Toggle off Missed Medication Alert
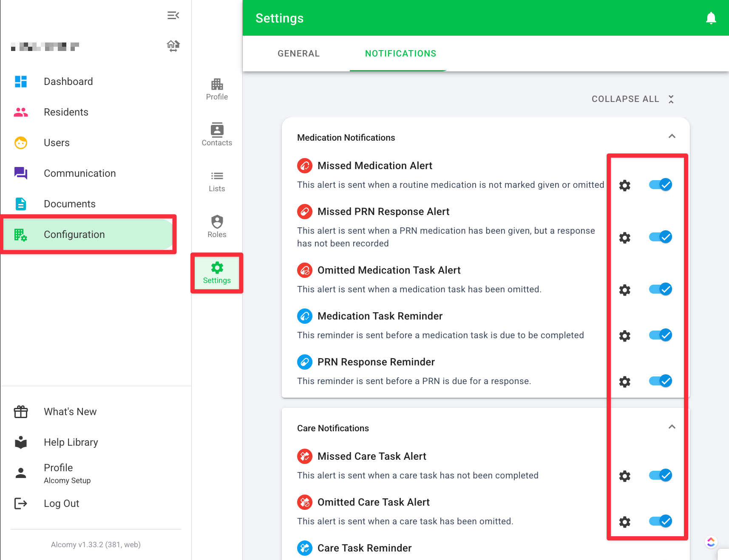Image resolution: width=729 pixels, height=560 pixels. coord(661,185)
